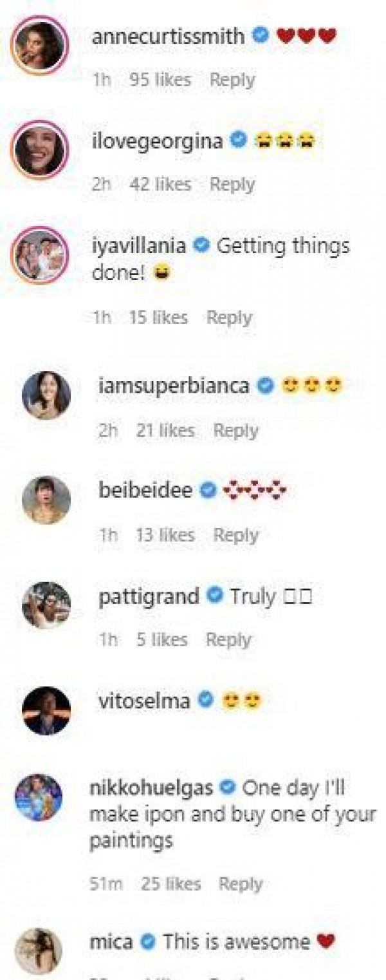This screenshot has width=386, height=980.
Task: Click iyavillania's story-ring avatar
Action: pos(39,256)
